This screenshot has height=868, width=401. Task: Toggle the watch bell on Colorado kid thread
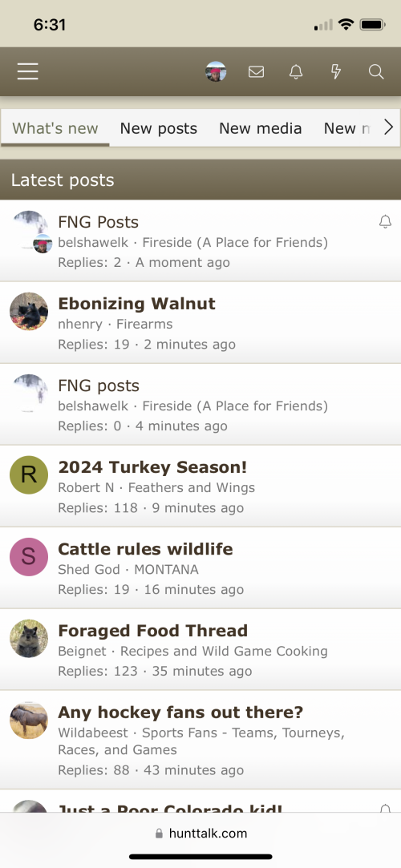coord(386,808)
